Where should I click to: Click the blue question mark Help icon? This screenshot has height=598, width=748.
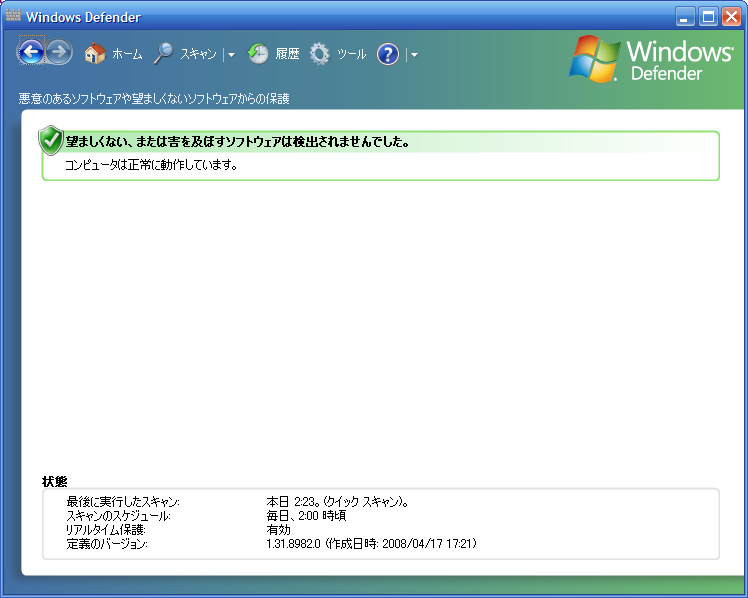click(388, 54)
